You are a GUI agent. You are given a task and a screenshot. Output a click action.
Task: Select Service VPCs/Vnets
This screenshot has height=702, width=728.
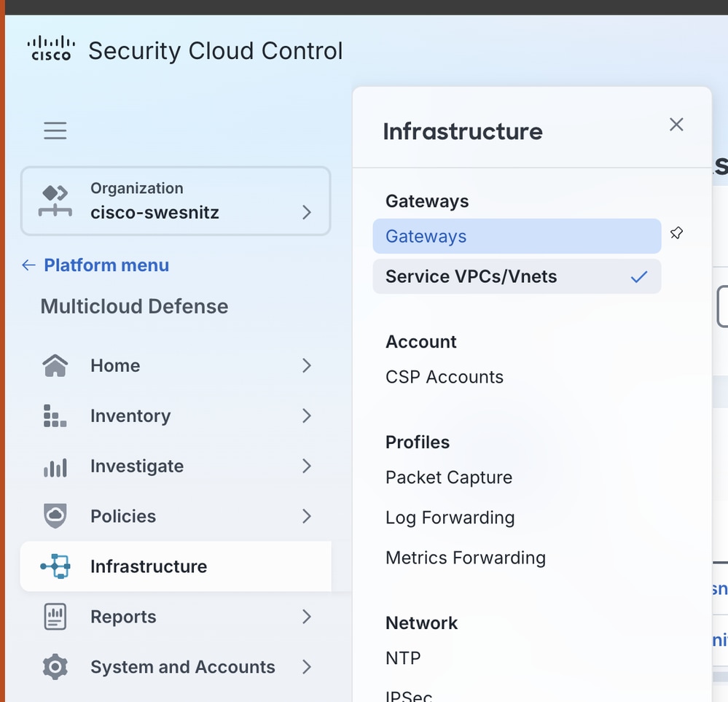[517, 276]
